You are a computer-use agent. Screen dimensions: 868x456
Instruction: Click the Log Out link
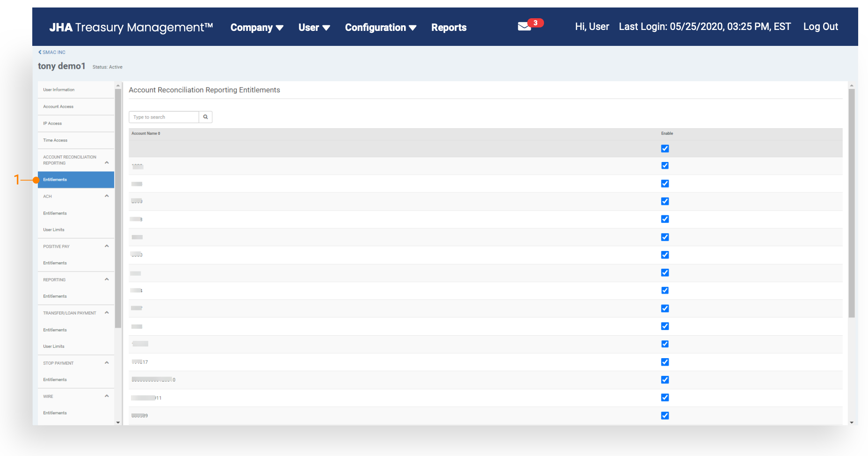820,27
